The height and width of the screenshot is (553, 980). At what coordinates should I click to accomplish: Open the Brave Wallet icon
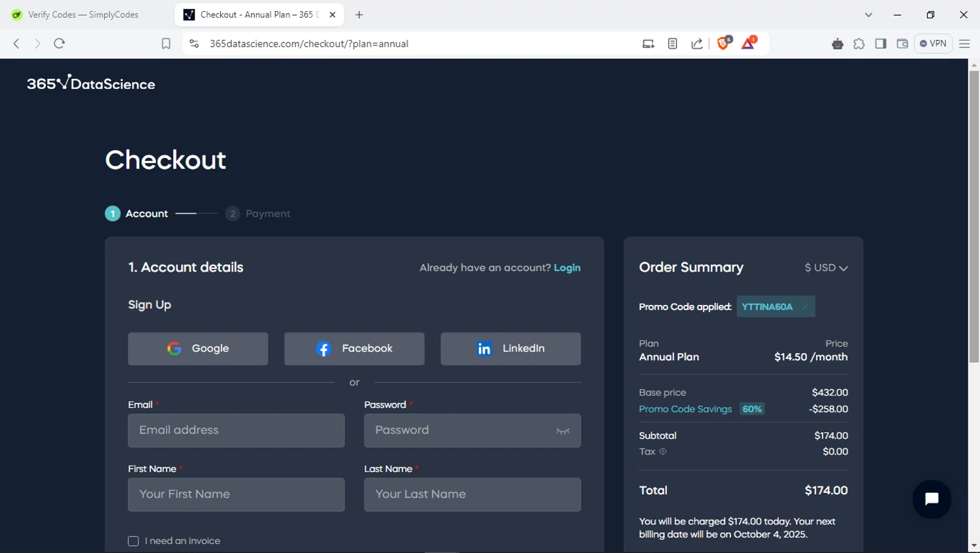coord(902,44)
